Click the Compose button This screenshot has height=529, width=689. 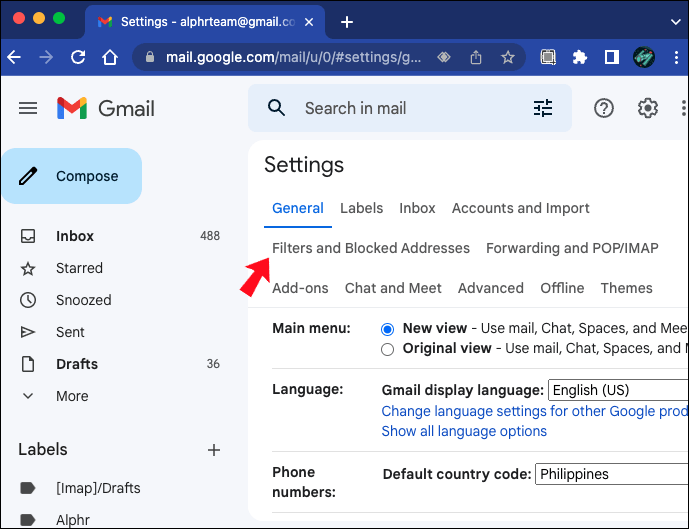coord(72,176)
